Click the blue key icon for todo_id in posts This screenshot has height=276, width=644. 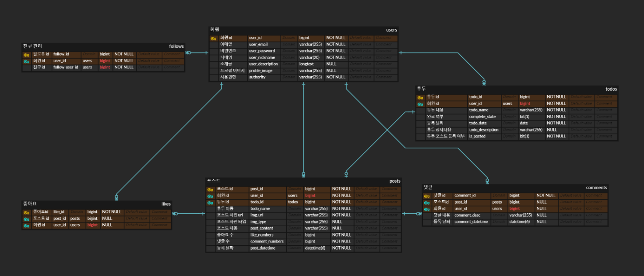[210, 202]
